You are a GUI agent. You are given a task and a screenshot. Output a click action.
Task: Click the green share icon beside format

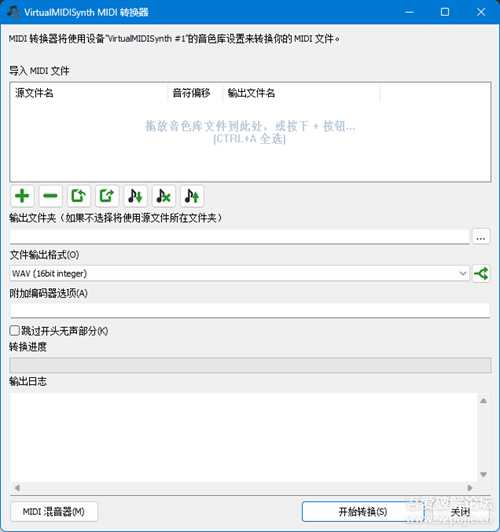[x=481, y=273]
